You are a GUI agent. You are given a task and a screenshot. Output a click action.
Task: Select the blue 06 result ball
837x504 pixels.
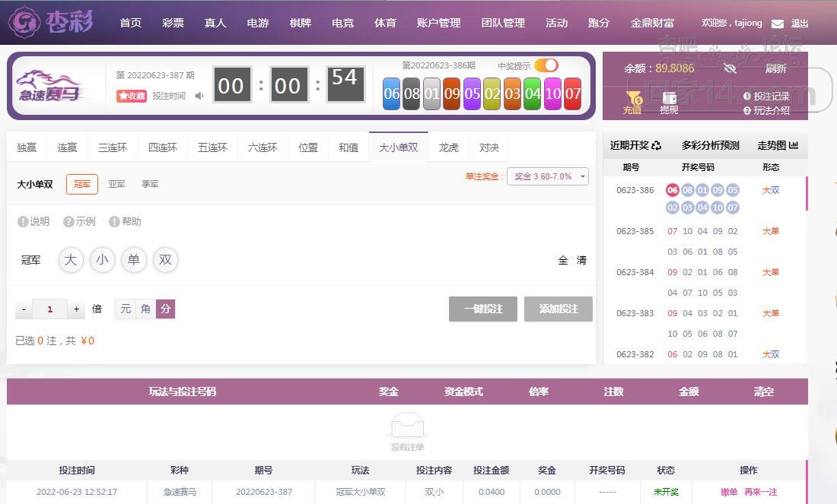[391, 94]
